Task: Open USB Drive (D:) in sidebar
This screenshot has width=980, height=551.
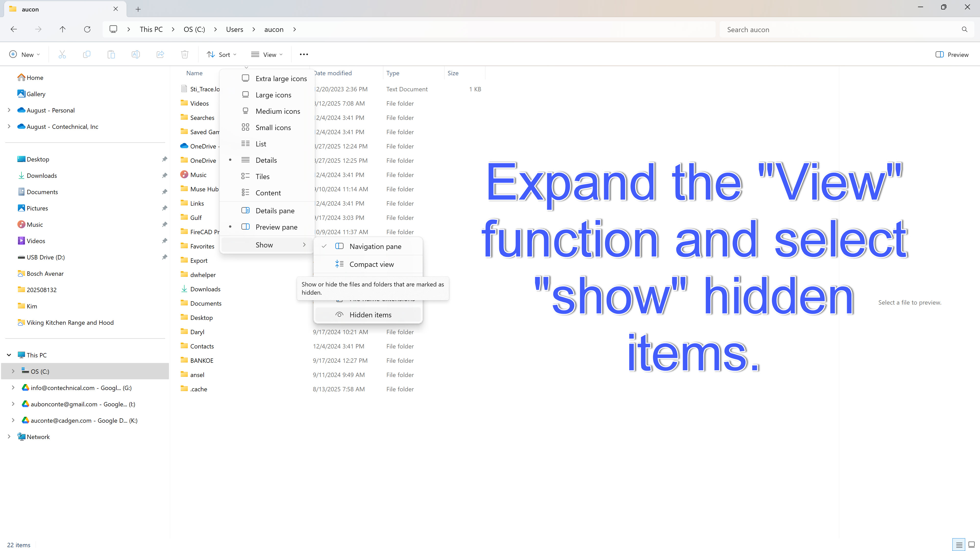Action: 41,257
